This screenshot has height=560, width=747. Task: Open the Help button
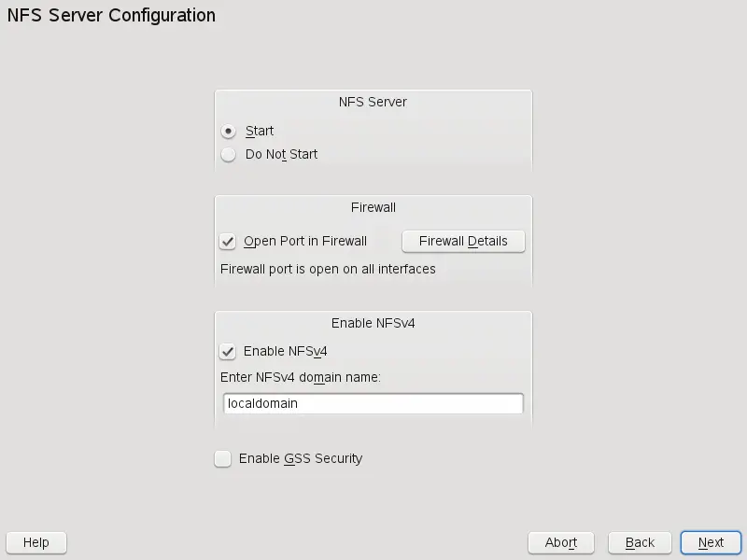35,542
